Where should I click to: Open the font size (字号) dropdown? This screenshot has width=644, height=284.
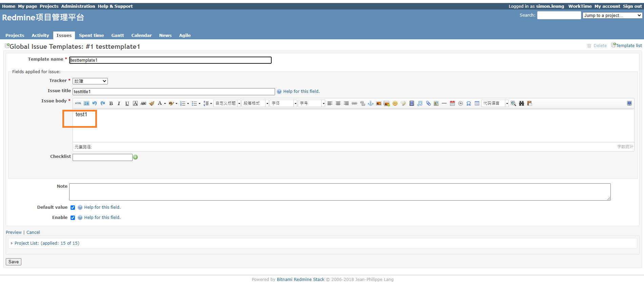312,103
